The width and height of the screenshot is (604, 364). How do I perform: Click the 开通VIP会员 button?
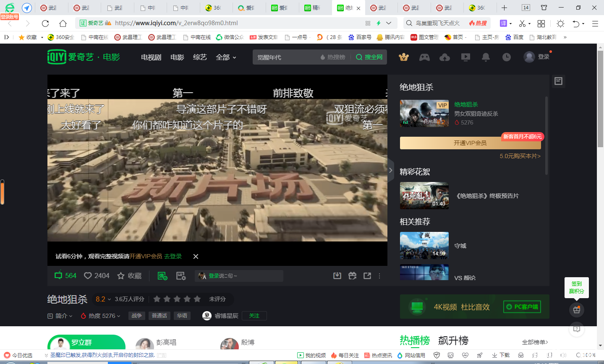(470, 143)
